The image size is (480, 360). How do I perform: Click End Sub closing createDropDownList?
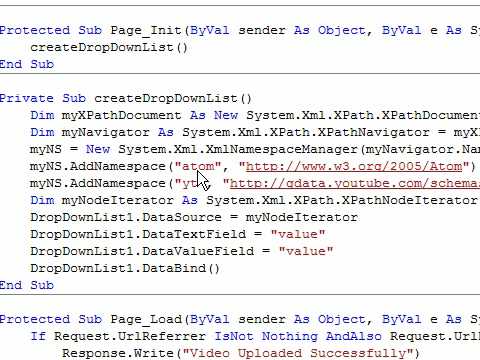pyautogui.click(x=27, y=285)
